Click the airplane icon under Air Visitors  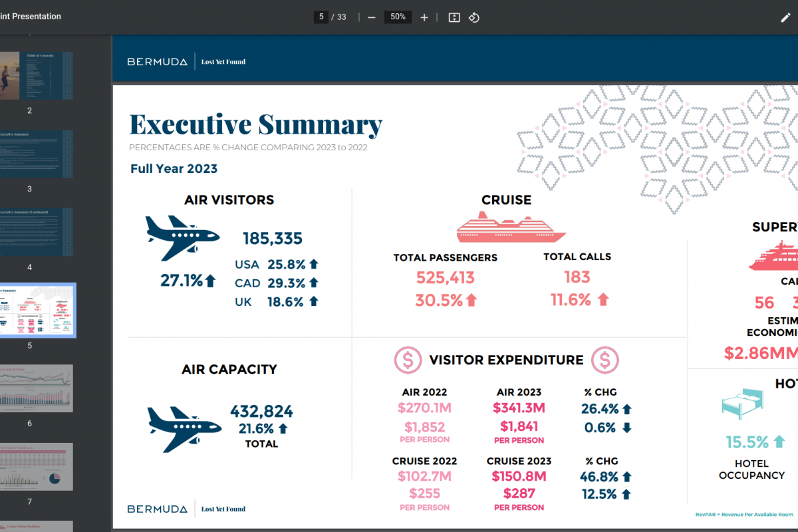coord(182,237)
